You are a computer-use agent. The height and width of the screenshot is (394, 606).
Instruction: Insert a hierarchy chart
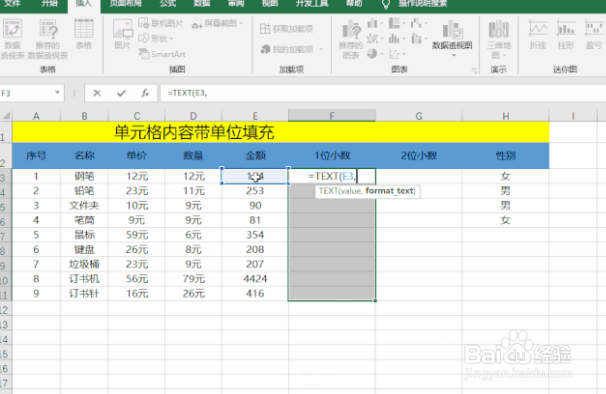click(x=397, y=24)
